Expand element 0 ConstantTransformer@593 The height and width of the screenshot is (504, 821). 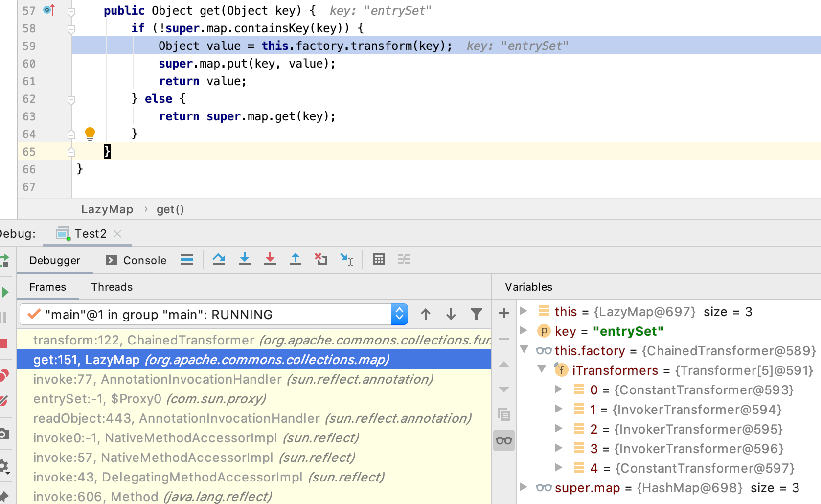point(559,389)
